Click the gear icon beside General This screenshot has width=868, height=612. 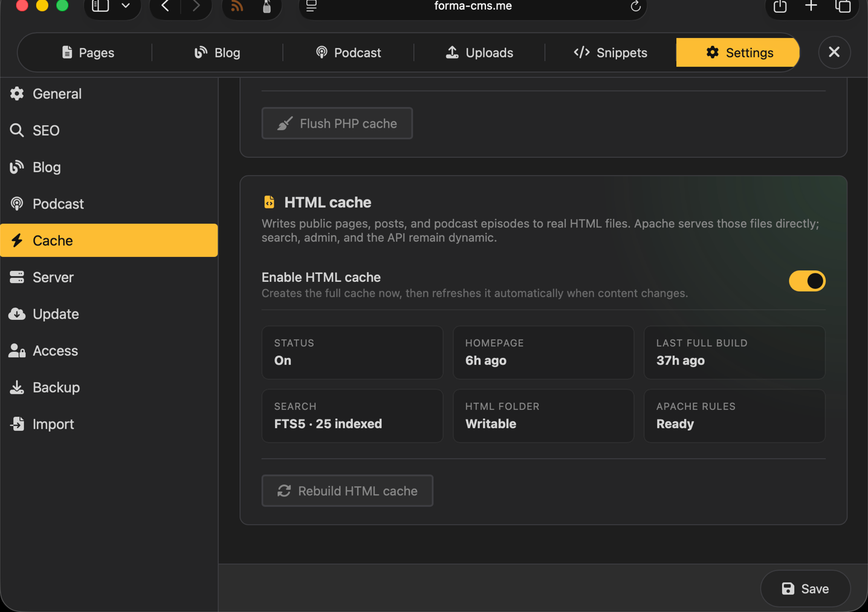[x=17, y=94]
